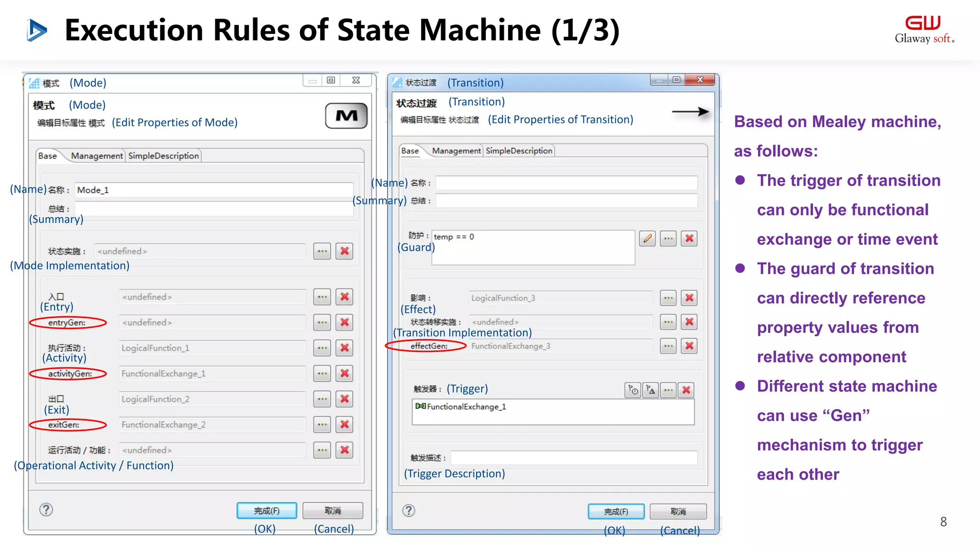
Task: Open SimpleDescription tab in Mode dialog
Action: click(163, 156)
